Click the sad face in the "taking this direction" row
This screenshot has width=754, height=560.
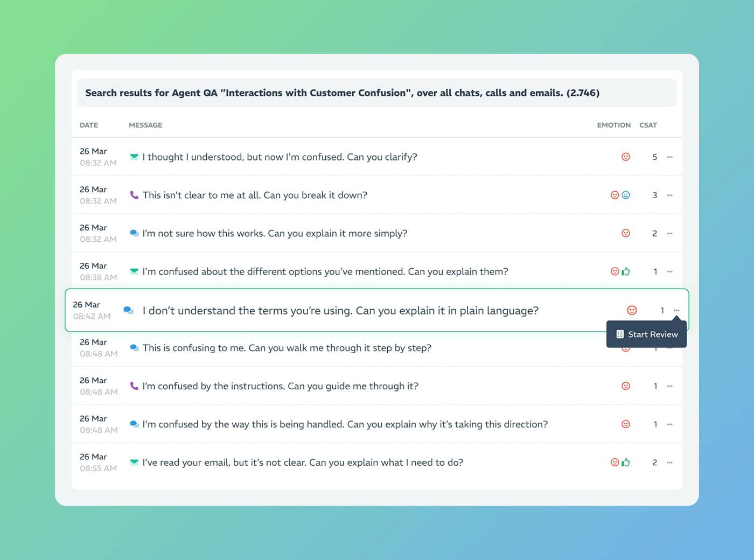click(x=626, y=424)
